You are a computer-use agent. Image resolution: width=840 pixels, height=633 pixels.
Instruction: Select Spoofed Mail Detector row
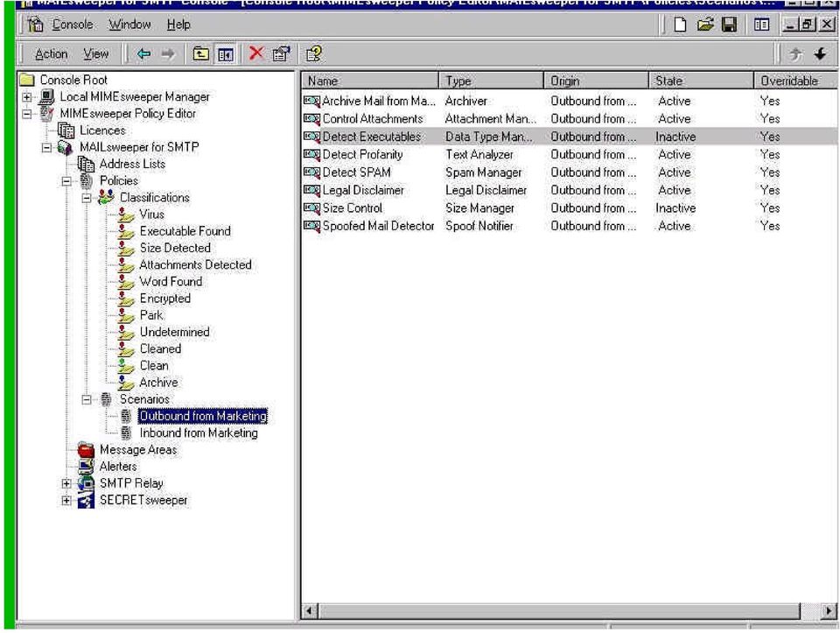click(570, 226)
